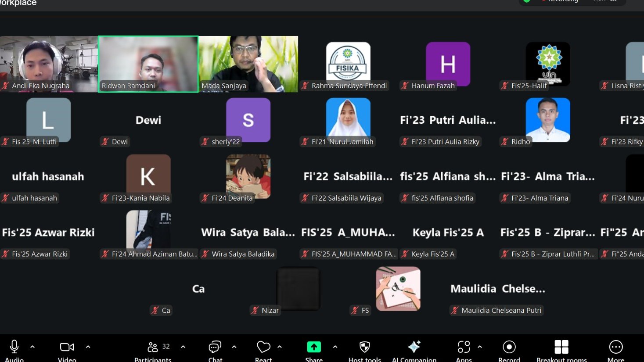
Task: Expand audio options arrow beside microphone
Action: [x=32, y=347]
